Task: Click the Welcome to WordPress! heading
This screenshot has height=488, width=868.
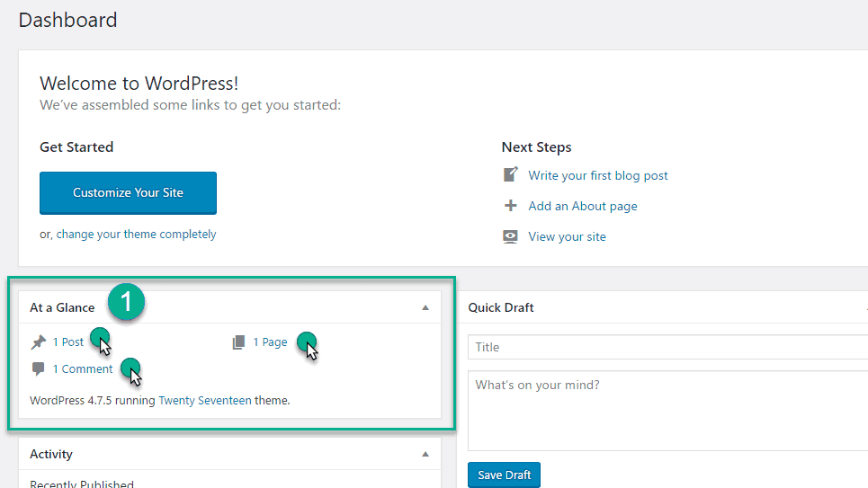Action: (x=139, y=83)
